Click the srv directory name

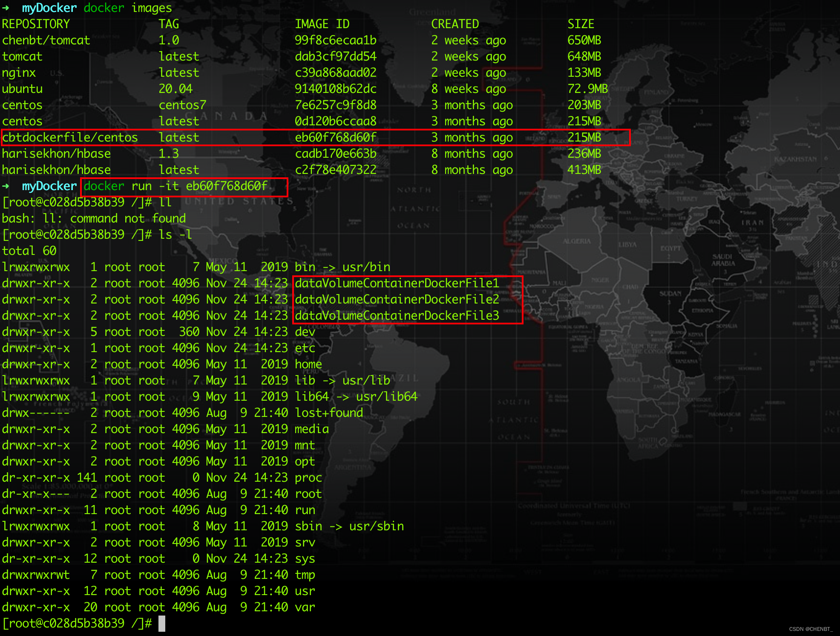pyautogui.click(x=305, y=542)
